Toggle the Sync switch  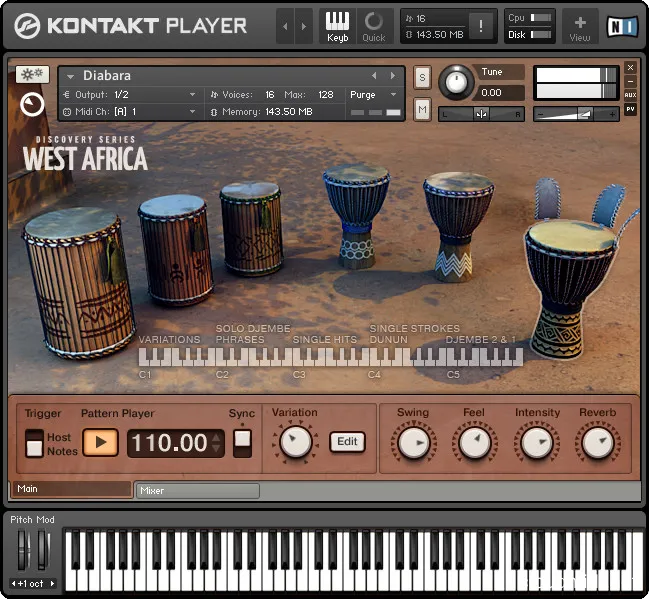point(242,442)
